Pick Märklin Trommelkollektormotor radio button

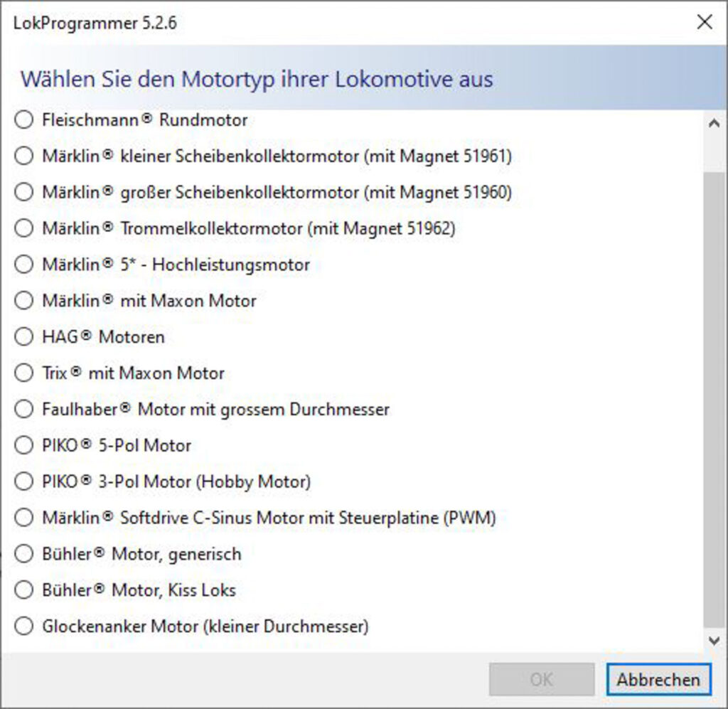click(23, 228)
